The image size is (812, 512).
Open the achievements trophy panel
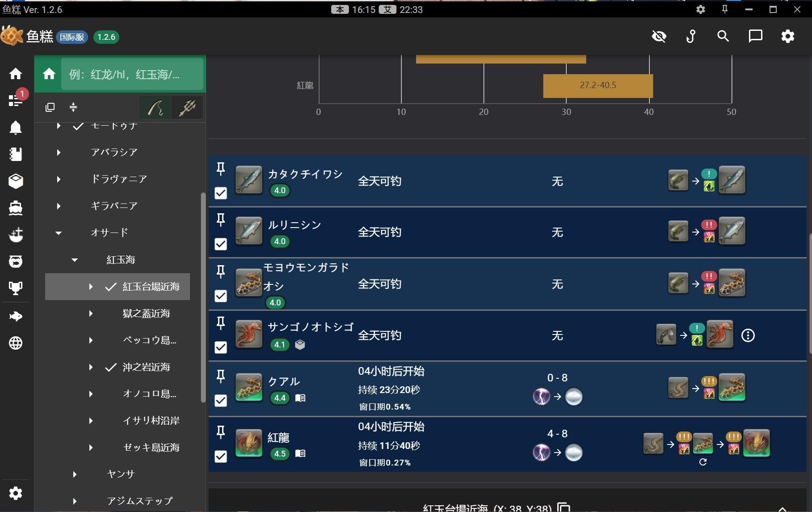(x=16, y=288)
